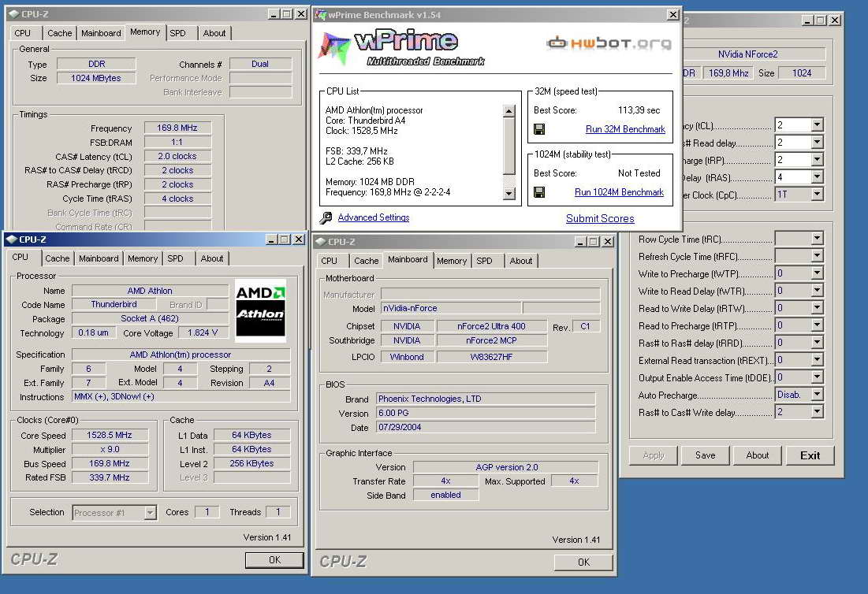Click the hwbot.org logo
The image size is (868, 594).
pos(609,43)
